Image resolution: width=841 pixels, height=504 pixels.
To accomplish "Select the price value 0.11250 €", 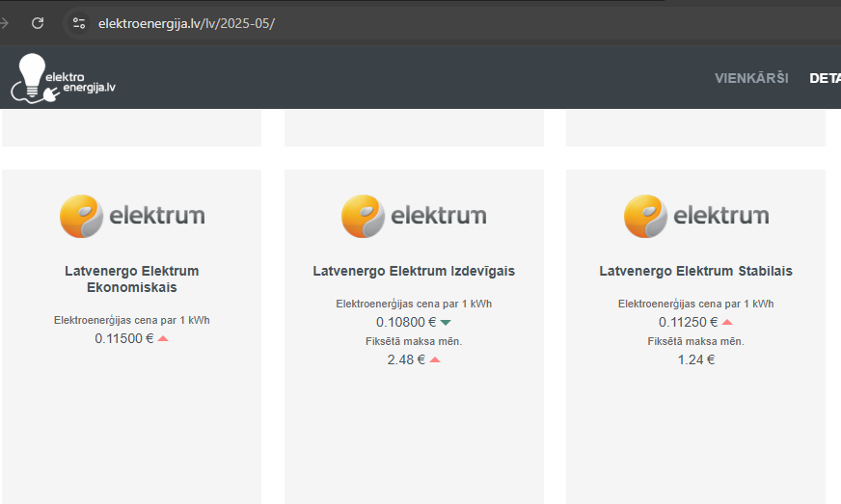I will click(x=689, y=322).
